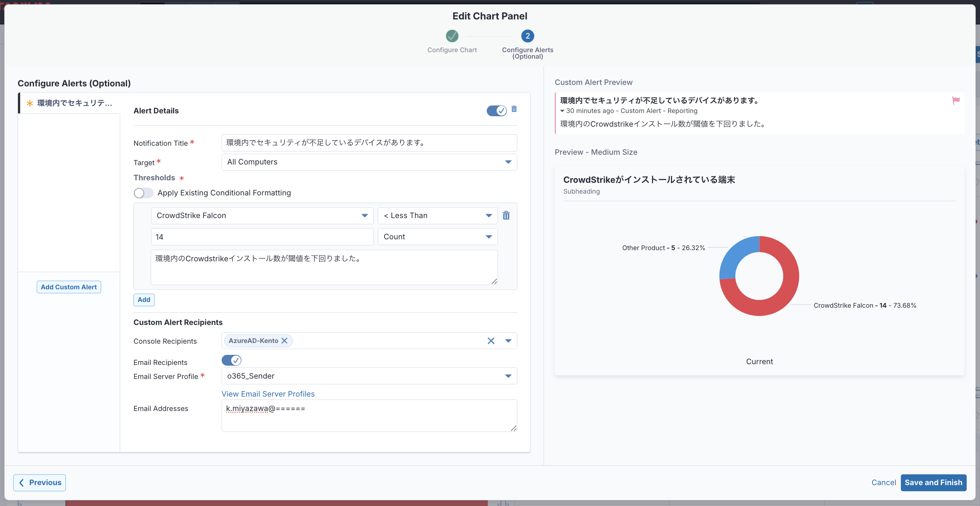The width and height of the screenshot is (980, 506).
Task: Delete the CrowdStrike Falcon threshold row
Action: click(506, 216)
